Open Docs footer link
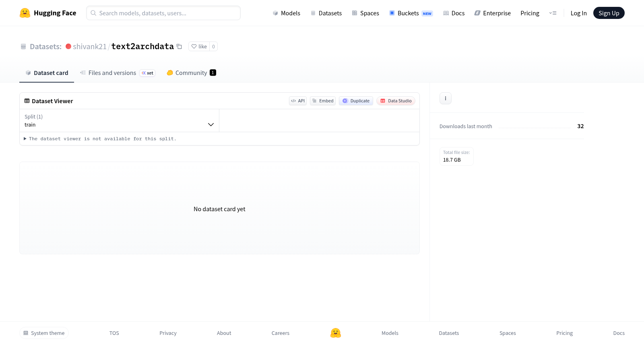 [x=619, y=333]
